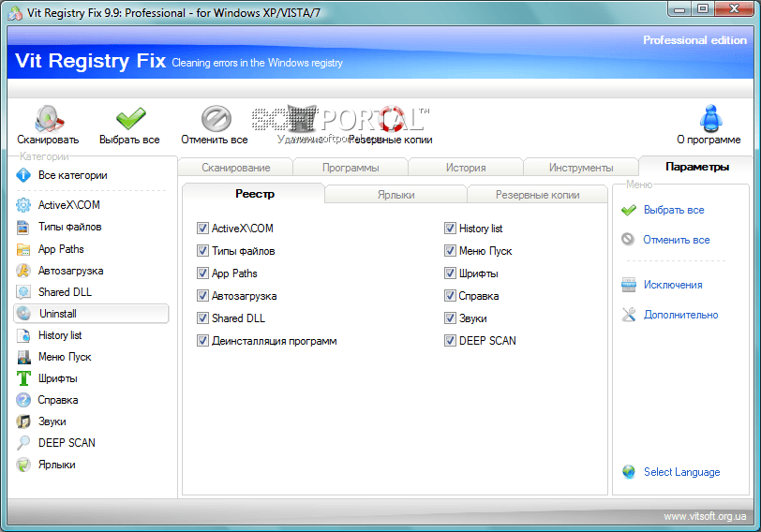Image resolution: width=761 pixels, height=532 pixels.
Task: Uncheck Деинсталляция программ checkbox
Action: tap(202, 341)
